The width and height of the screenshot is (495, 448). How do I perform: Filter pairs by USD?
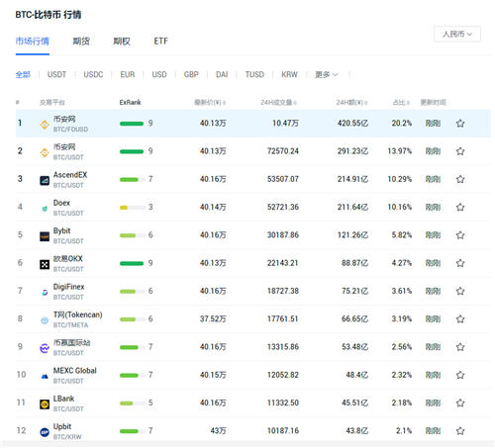click(x=159, y=74)
